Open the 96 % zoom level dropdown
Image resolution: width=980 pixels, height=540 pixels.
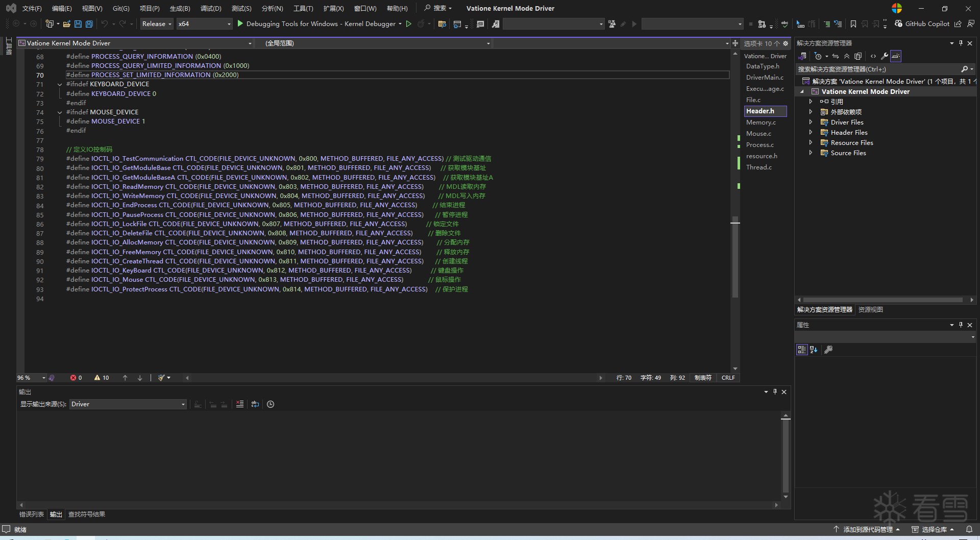[32, 378]
